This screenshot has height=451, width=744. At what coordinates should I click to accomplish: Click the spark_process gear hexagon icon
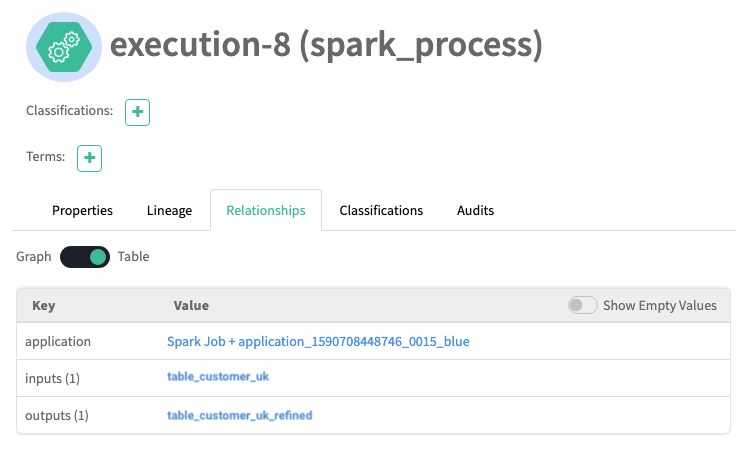pos(63,46)
